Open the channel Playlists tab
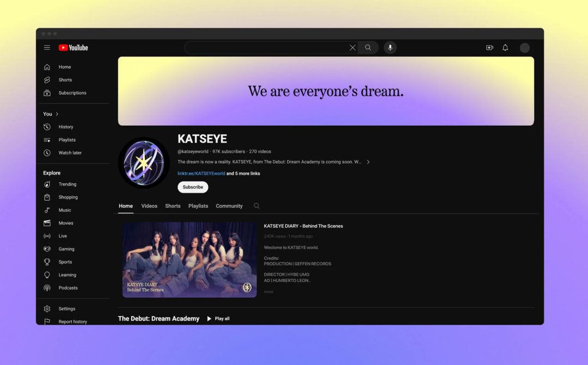588x365 pixels. (x=198, y=206)
